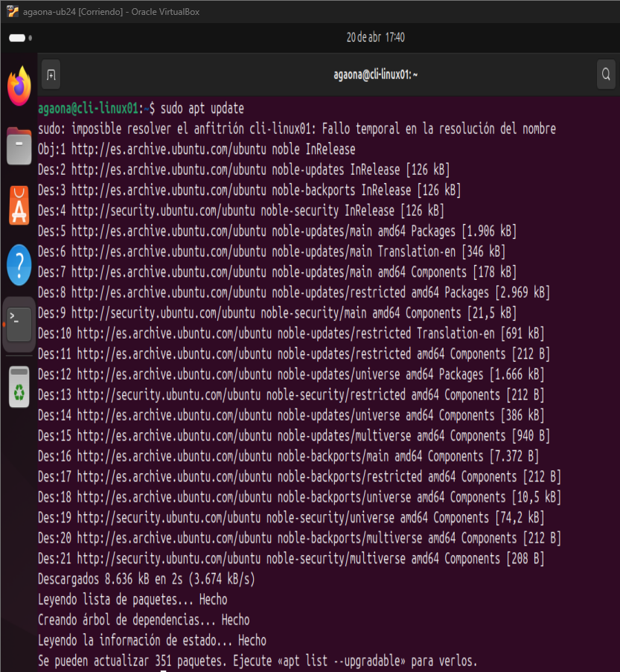This screenshot has width=620, height=672.
Task: Click the name resolution error line
Action: point(296,128)
